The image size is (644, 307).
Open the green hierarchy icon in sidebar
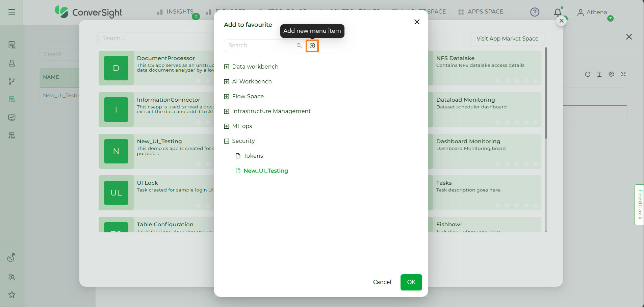click(12, 99)
